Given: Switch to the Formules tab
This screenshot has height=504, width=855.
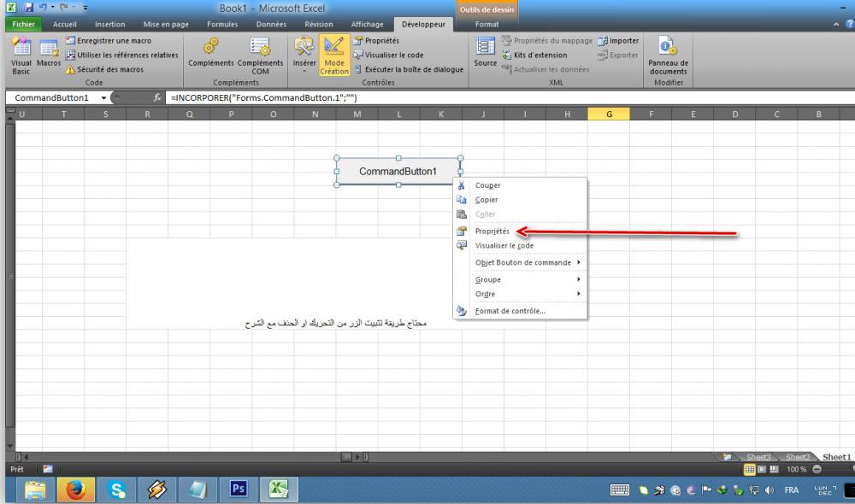Looking at the screenshot, I should click(222, 24).
